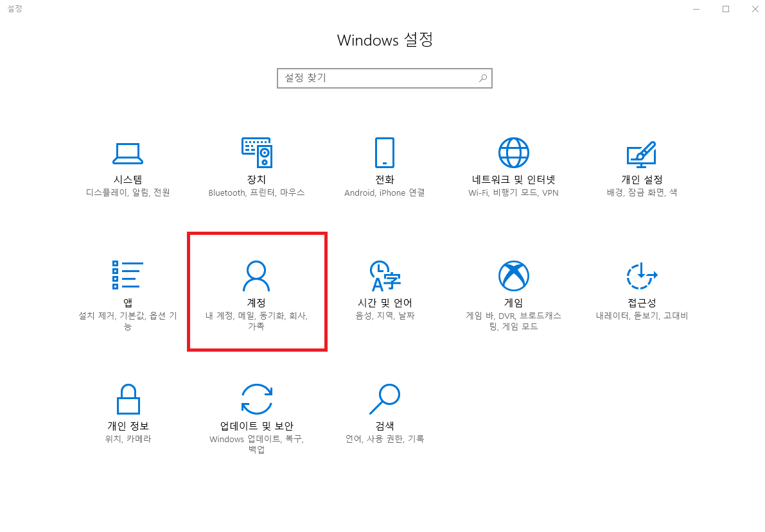Click the 검색 tile title

pos(385,425)
